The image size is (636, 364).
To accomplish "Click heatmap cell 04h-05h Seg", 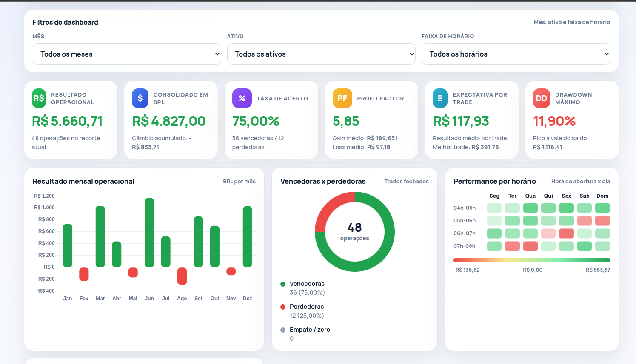I will point(494,208).
